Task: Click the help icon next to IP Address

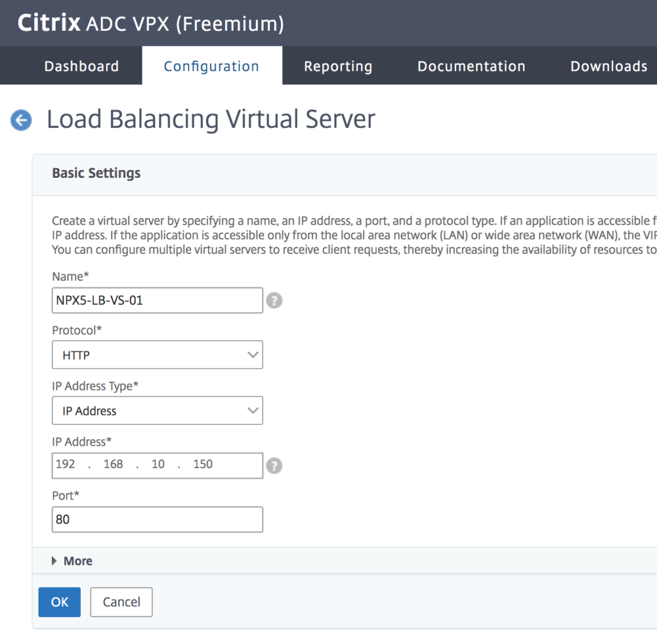Action: point(274,466)
